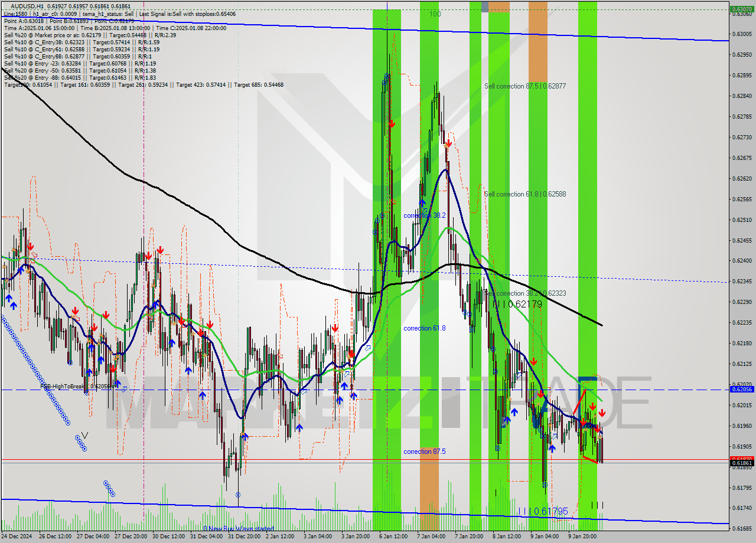Image resolution: width=756 pixels, height=543 pixels.
Task: Click the 'Sell %10 @ Entry -23: 0.63284' line
Action: coord(80,64)
